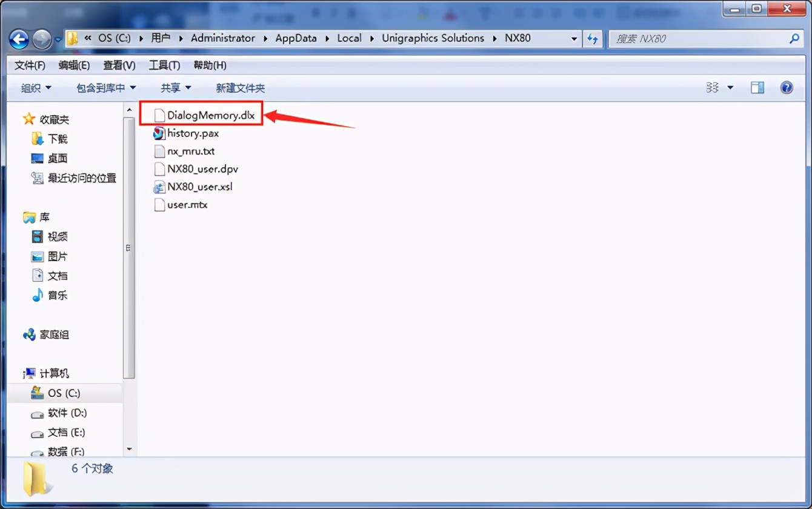Refresh the folder via the address bar refresh icon
The height and width of the screenshot is (509, 812).
tap(592, 39)
